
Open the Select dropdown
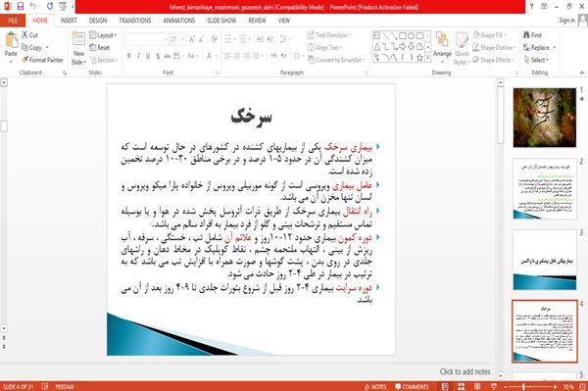point(536,60)
